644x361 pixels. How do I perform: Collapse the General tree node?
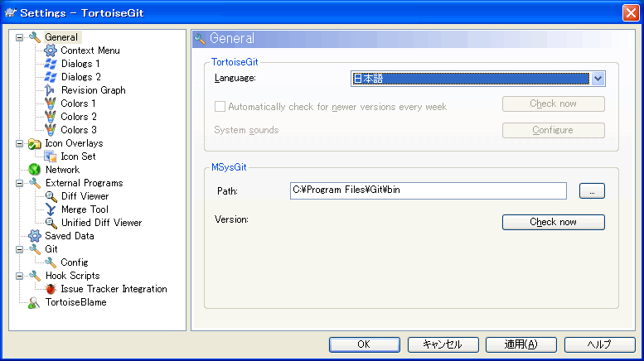pyautogui.click(x=19, y=38)
